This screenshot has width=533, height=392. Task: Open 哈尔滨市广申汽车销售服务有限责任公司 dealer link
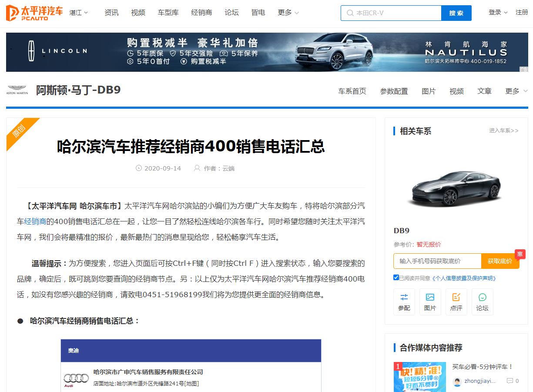pyautogui.click(x=148, y=372)
